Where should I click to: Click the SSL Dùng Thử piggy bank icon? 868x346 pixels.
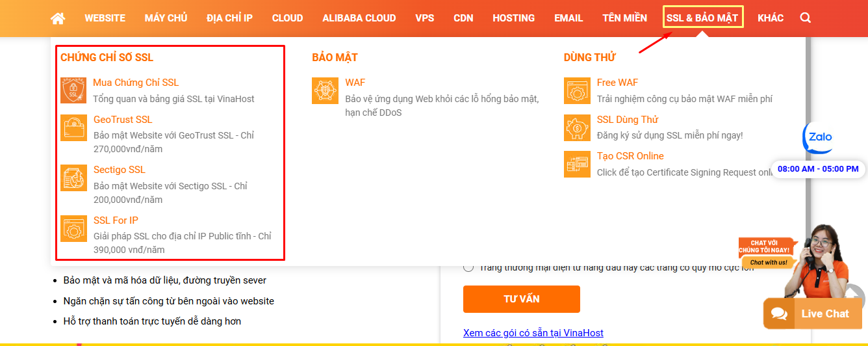(577, 127)
